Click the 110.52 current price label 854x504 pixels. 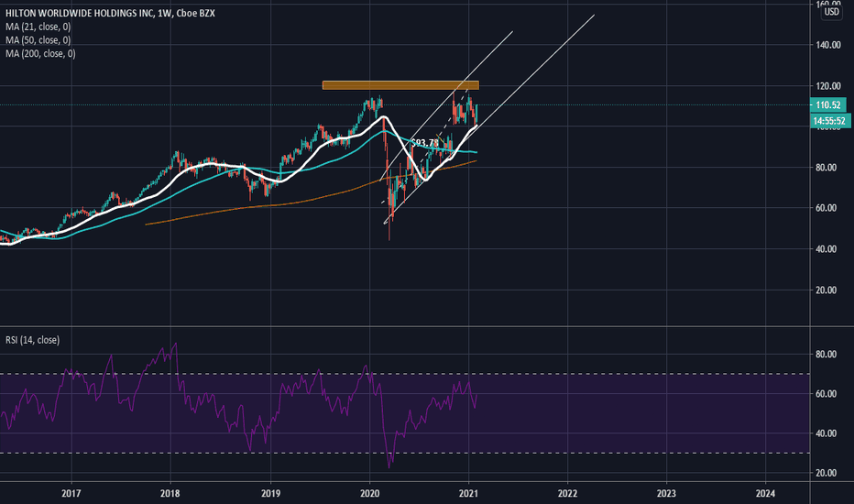coord(827,105)
